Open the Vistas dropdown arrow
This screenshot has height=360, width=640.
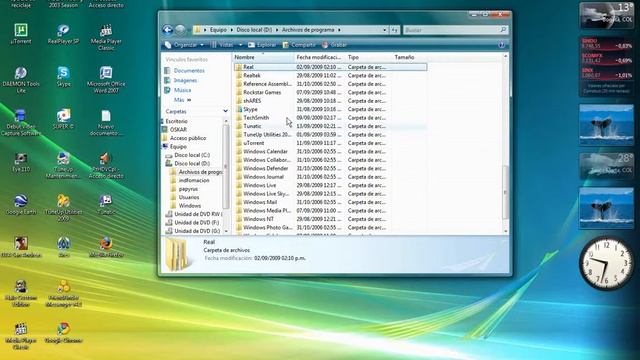point(240,45)
